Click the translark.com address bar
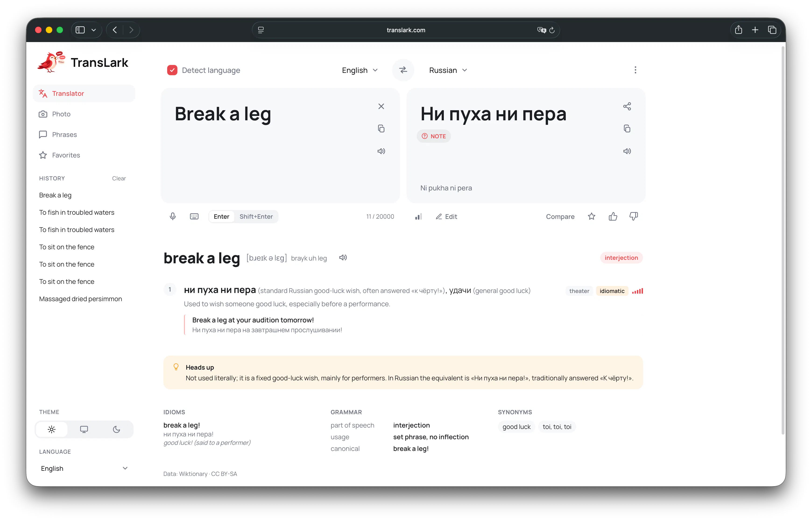Viewport: 812px width, 521px height. point(406,30)
